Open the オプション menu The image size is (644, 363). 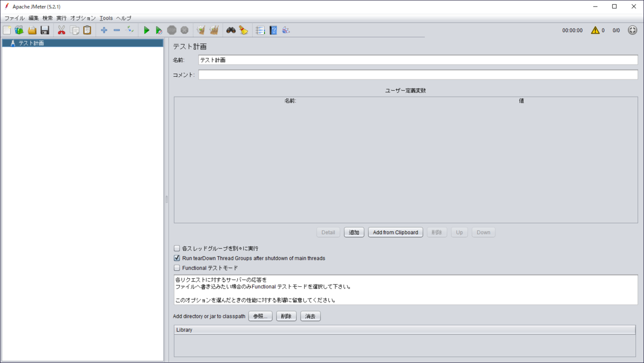(83, 18)
